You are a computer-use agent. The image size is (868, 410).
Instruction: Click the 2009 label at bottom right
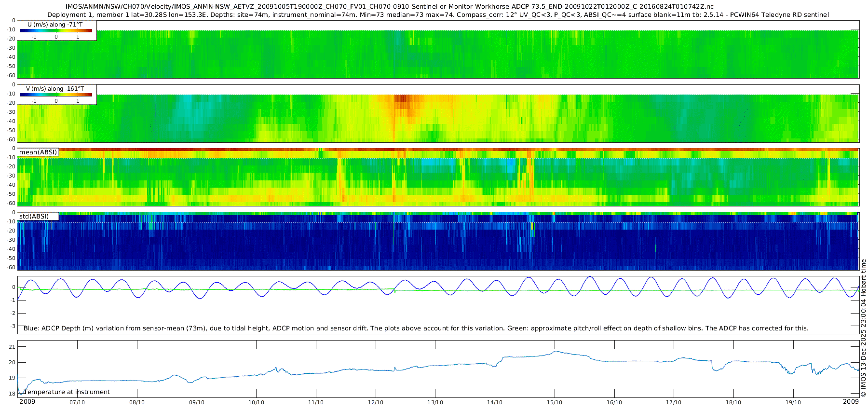tap(851, 402)
